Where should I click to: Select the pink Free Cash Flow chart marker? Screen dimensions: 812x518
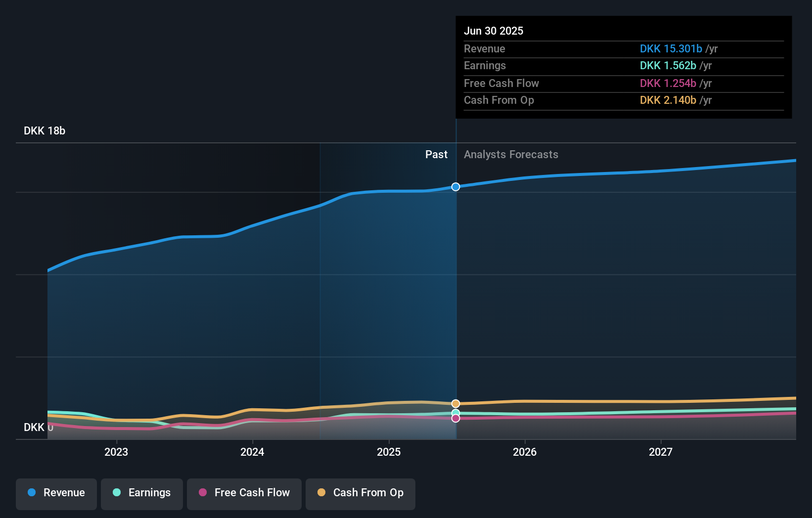pos(455,419)
